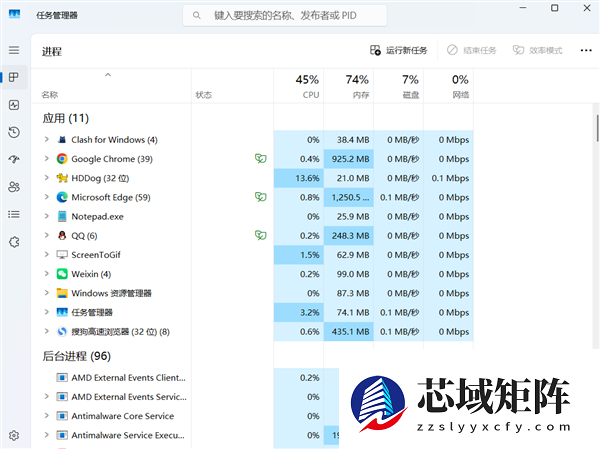The image size is (600, 449).
Task: Expand QQ process group
Action: [x=47, y=235]
